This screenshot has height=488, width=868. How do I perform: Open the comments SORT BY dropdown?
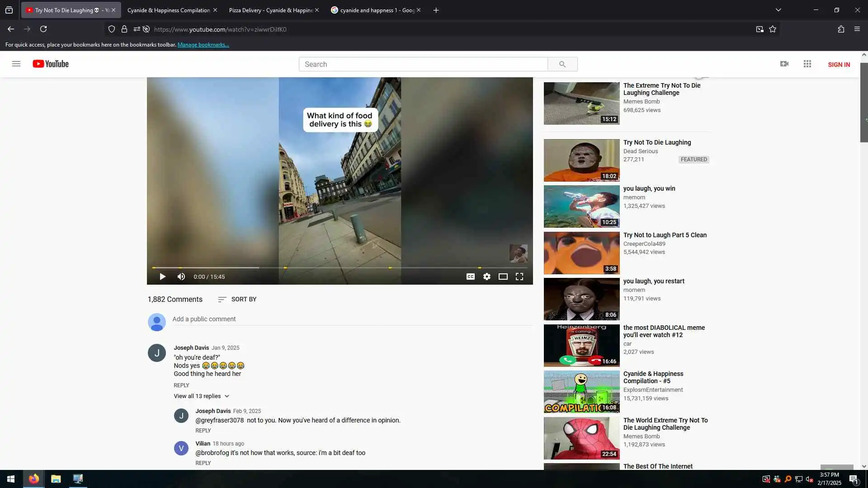[237, 299]
